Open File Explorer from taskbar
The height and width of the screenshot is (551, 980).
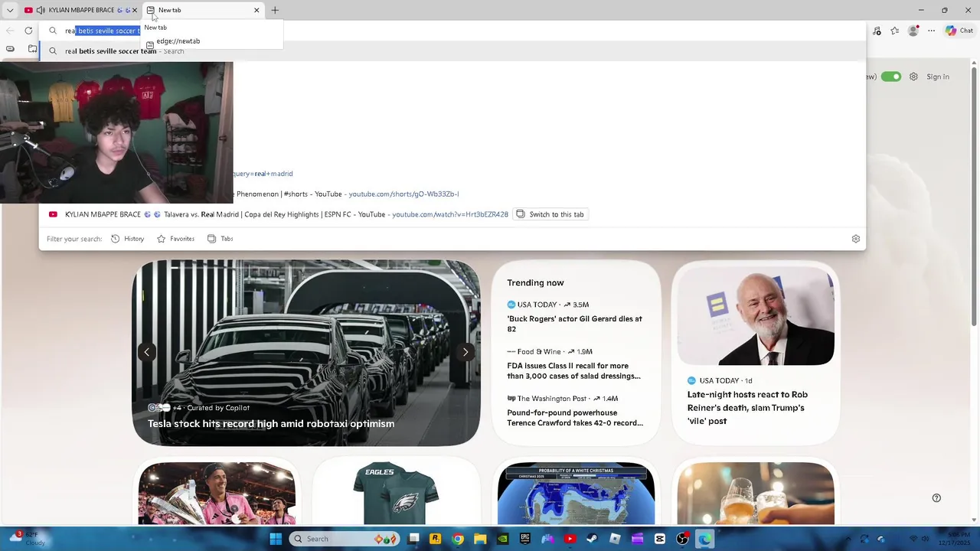(480, 539)
